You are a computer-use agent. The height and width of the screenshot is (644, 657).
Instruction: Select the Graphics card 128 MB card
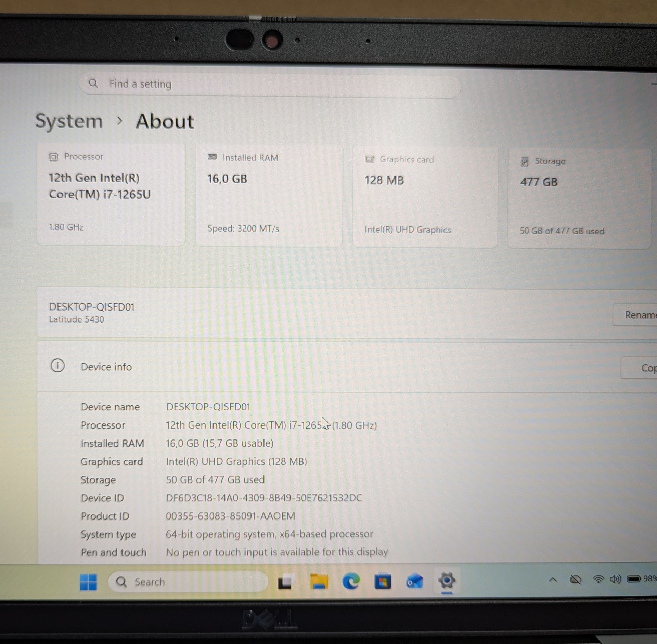point(425,197)
